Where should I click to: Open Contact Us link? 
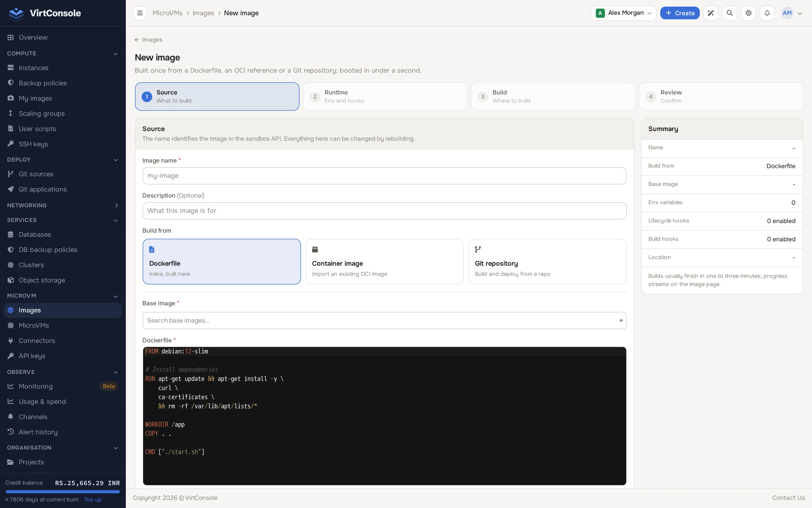[788, 498]
